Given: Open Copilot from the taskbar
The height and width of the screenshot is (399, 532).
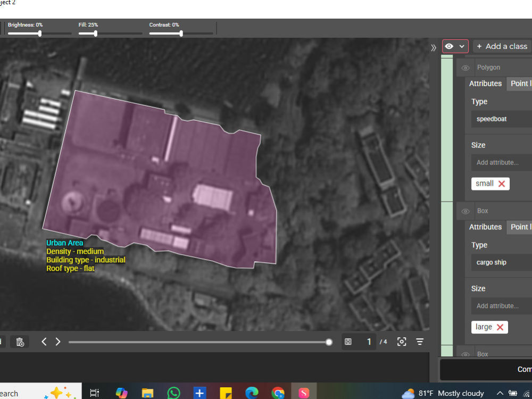Looking at the screenshot, I should coord(121,393).
